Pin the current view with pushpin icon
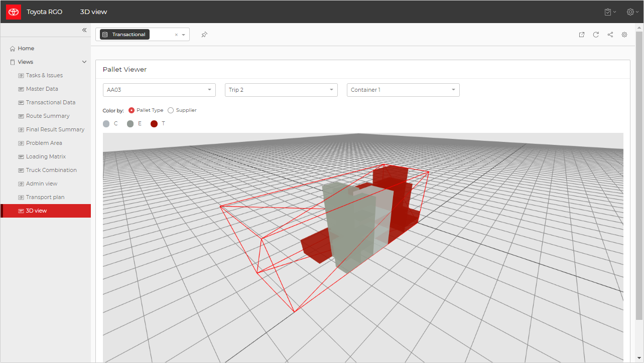The image size is (644, 363). tap(204, 35)
